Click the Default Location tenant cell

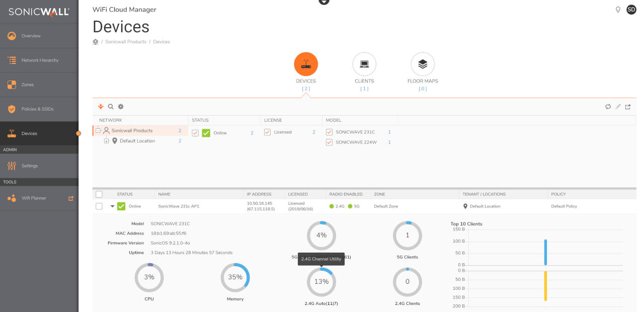pos(485,206)
